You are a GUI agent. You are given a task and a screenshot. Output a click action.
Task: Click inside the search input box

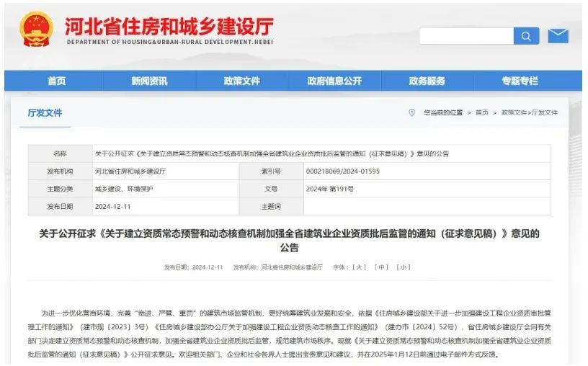tap(465, 36)
